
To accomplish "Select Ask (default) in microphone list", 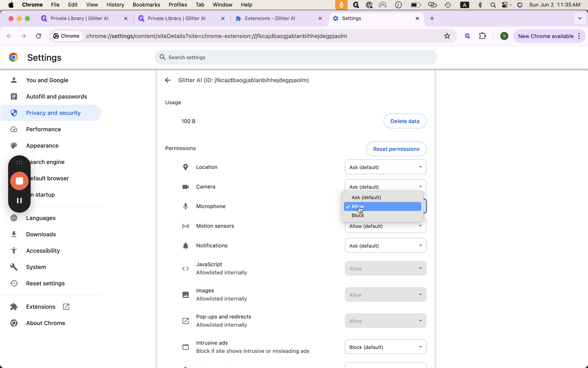I will [x=382, y=197].
